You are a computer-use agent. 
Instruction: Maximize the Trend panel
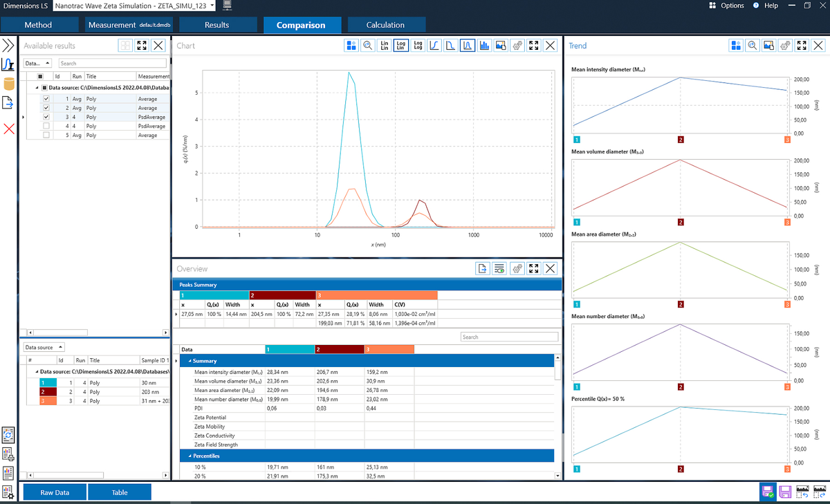pyautogui.click(x=801, y=46)
